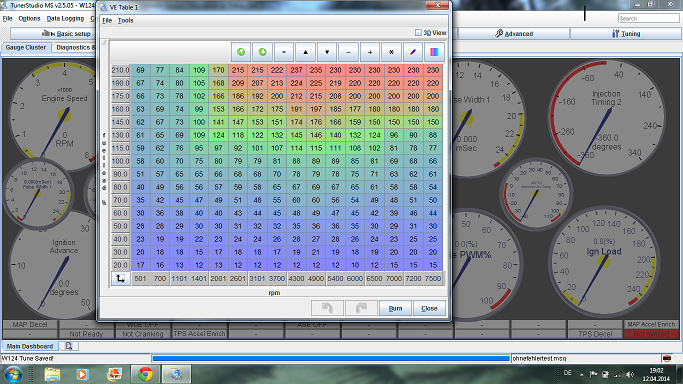Open the VE Table File menu
This screenshot has height=384, width=683.
[107, 20]
